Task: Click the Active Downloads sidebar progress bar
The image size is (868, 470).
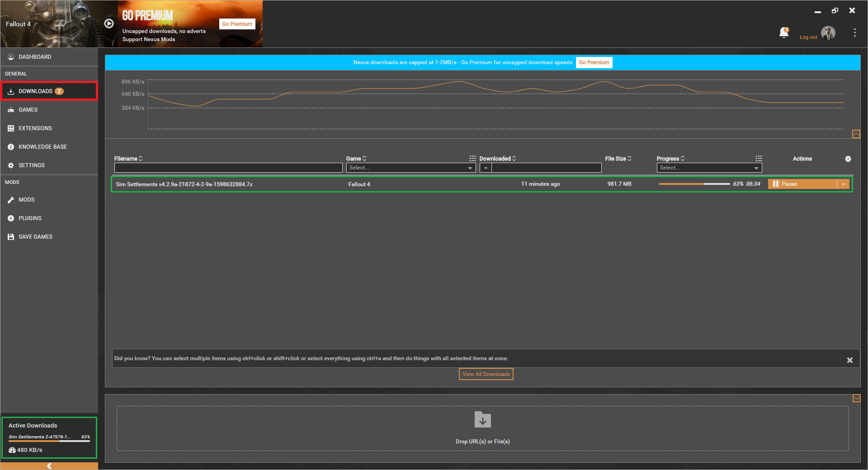Action: (49, 441)
